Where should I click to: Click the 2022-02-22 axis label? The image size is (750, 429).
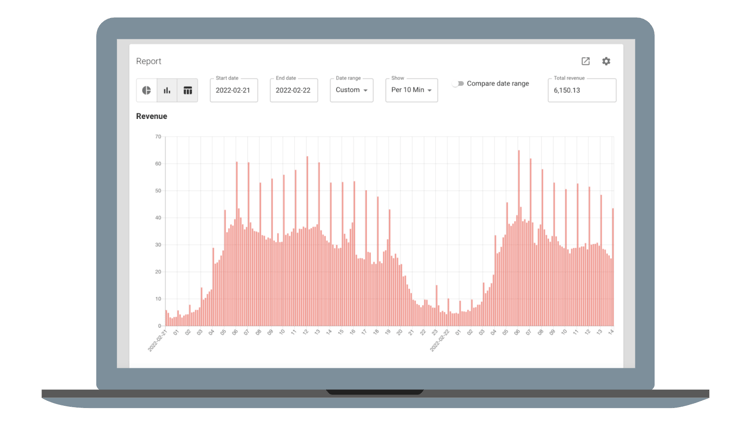pos(440,341)
